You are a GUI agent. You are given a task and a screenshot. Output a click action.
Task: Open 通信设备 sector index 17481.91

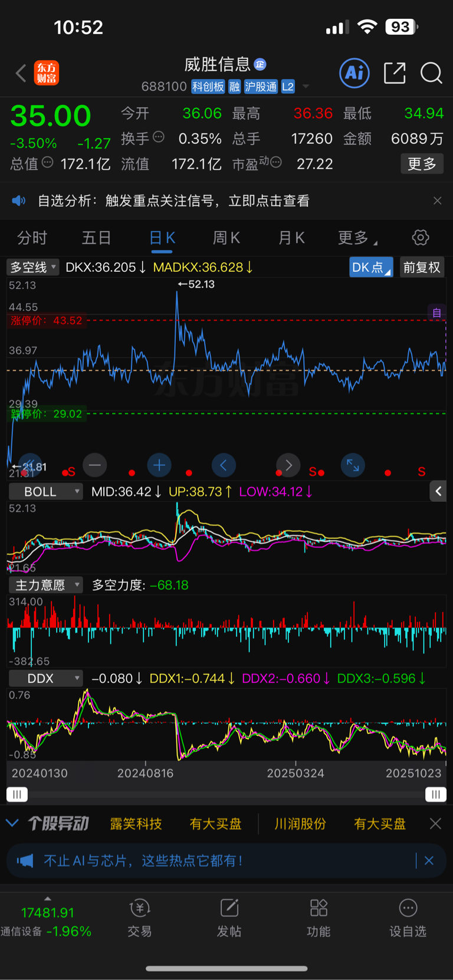(x=46, y=922)
